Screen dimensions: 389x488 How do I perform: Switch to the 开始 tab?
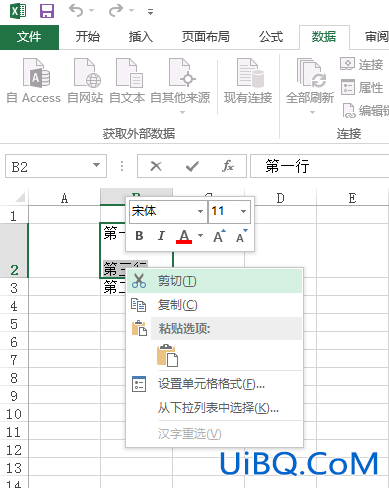coord(88,37)
